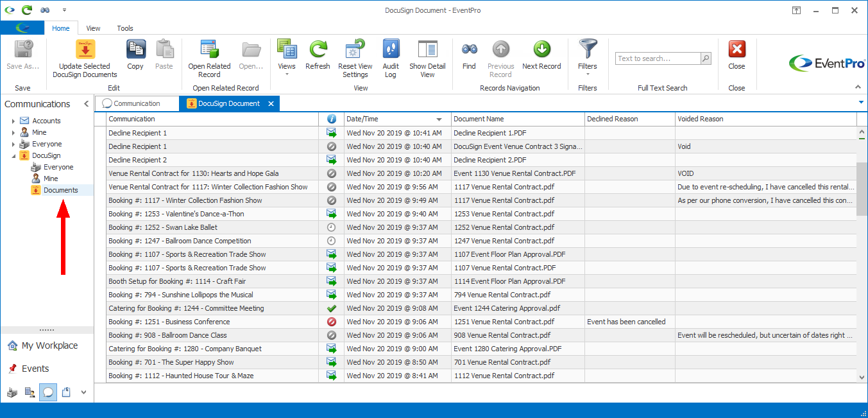The width and height of the screenshot is (868, 418).
Task: Click the search magnifier icon
Action: pyautogui.click(x=706, y=58)
